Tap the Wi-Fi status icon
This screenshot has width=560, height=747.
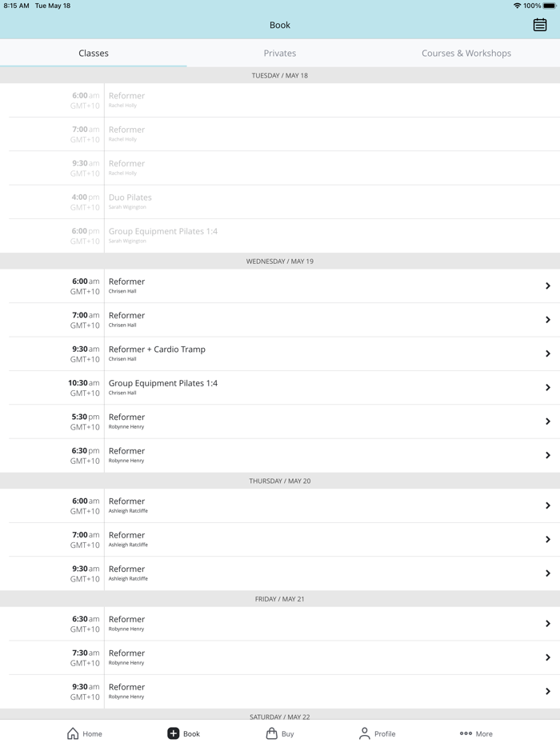(517, 6)
